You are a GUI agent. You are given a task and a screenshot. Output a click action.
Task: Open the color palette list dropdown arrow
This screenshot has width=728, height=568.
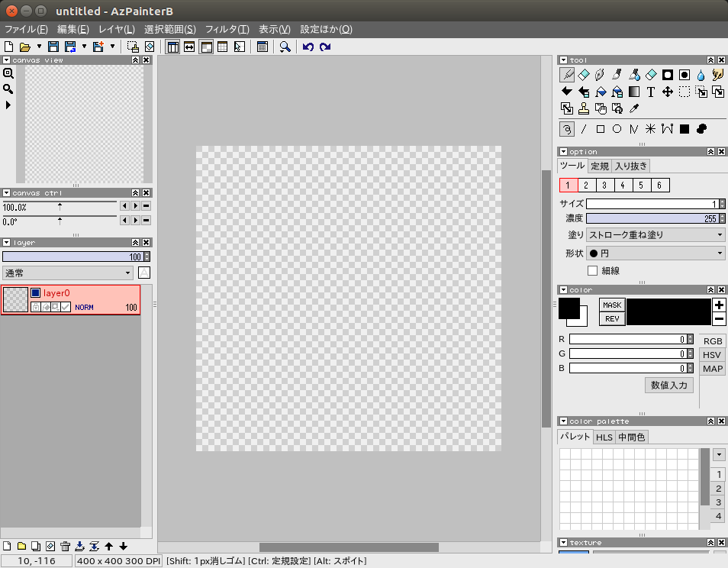point(719,455)
